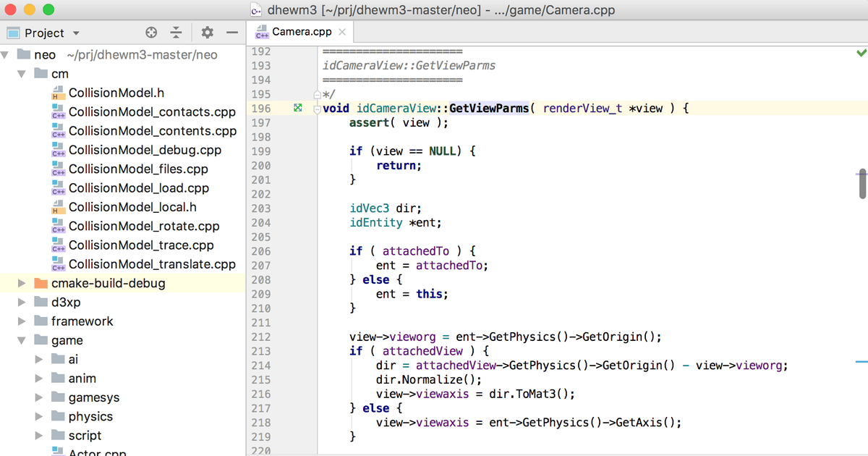Click the locate/scroll from source target icon
Image resolution: width=868 pixels, height=456 pixels.
pyautogui.click(x=150, y=33)
